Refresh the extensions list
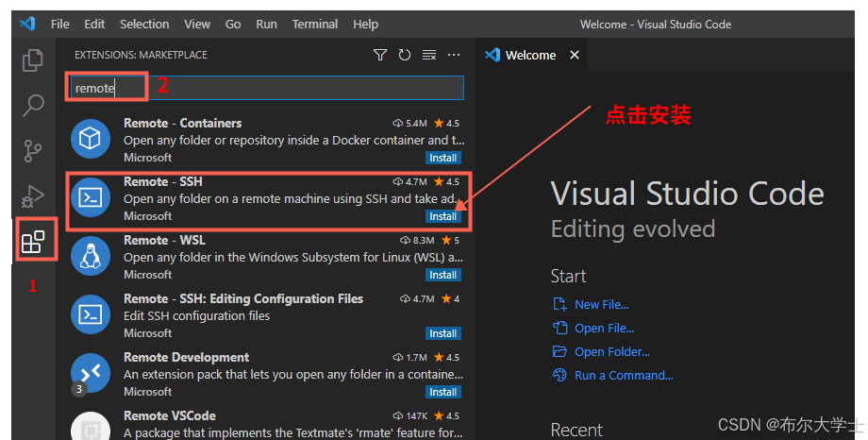 405,55
